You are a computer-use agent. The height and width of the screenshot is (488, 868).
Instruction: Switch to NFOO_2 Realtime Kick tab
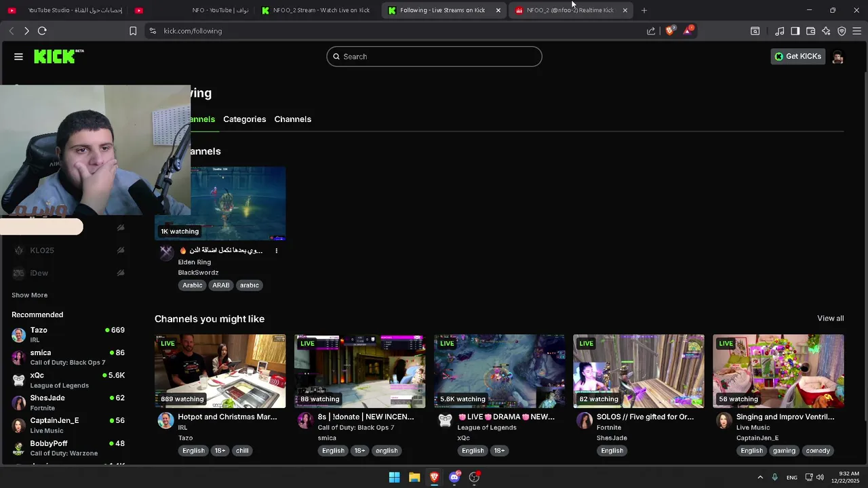click(x=564, y=10)
